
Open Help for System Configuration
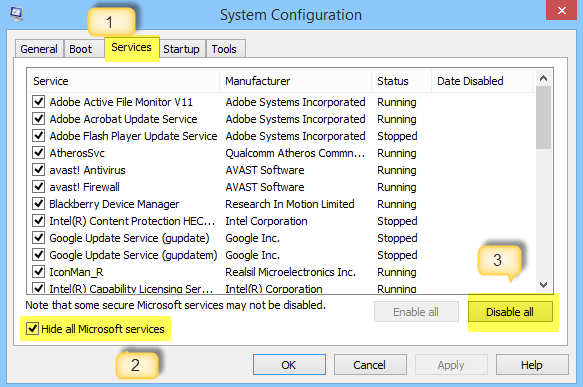pyautogui.click(x=532, y=365)
